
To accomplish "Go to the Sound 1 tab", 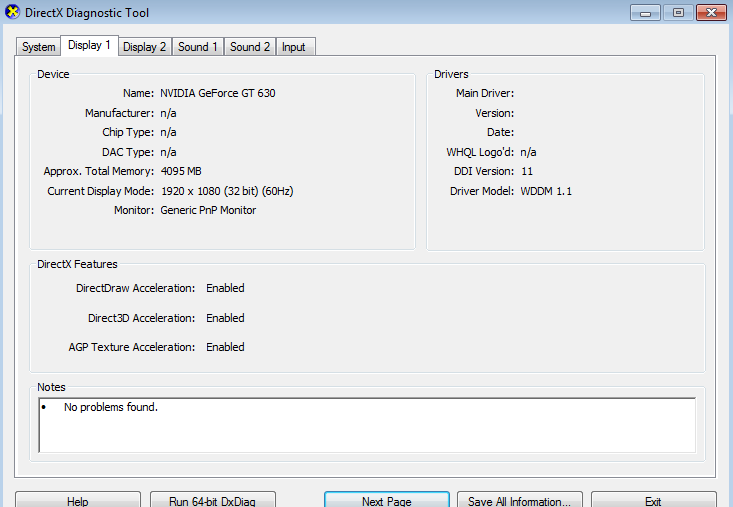I will pyautogui.click(x=198, y=47).
